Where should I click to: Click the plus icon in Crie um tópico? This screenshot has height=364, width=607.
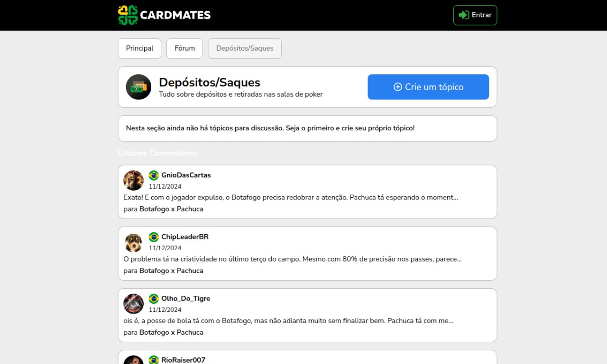pyautogui.click(x=398, y=87)
